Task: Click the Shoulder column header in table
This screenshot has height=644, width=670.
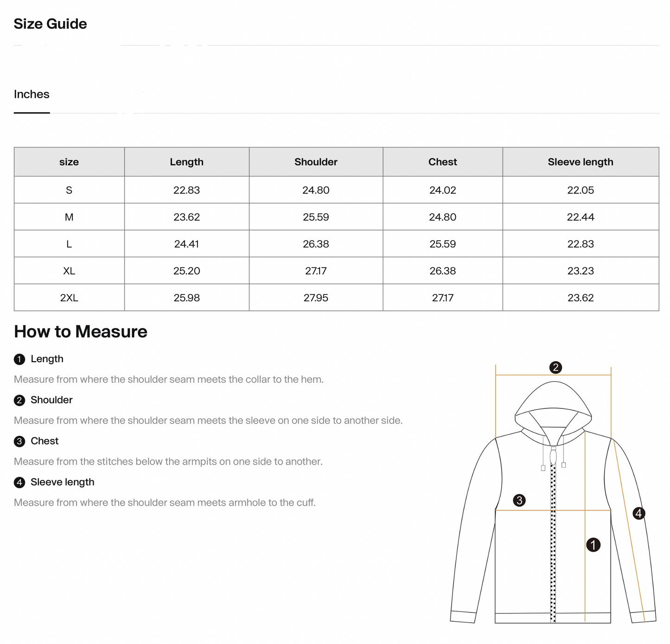Action: pyautogui.click(x=316, y=162)
